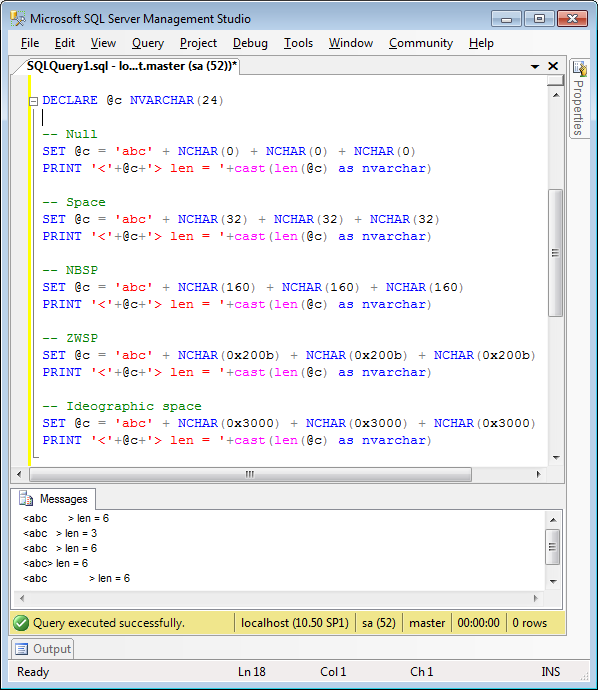This screenshot has width=598, height=690.
Task: Open the Properties side panel tab
Action: click(579, 99)
